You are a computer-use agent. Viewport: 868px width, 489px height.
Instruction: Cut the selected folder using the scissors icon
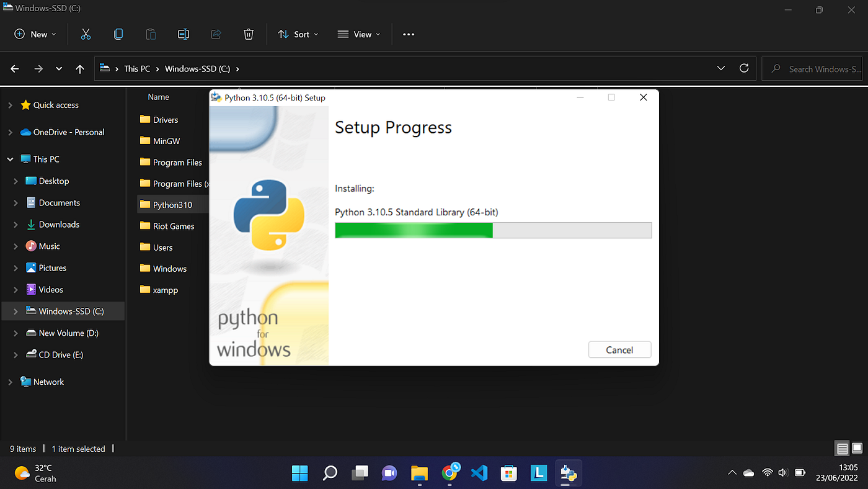tap(86, 34)
